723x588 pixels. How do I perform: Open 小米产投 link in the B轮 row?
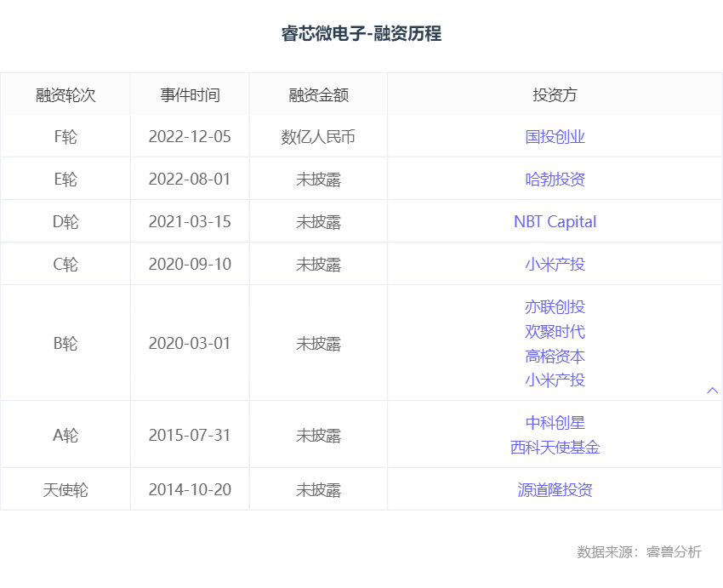[555, 380]
